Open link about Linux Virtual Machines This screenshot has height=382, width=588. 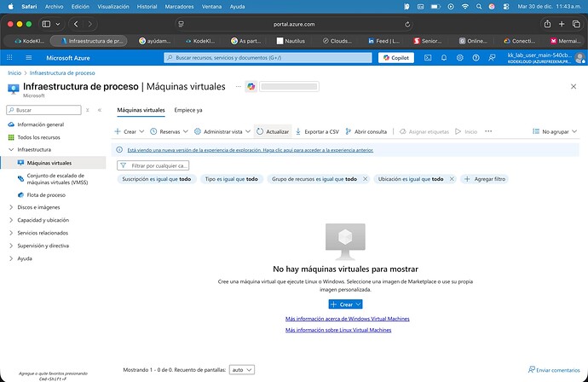[338, 330]
